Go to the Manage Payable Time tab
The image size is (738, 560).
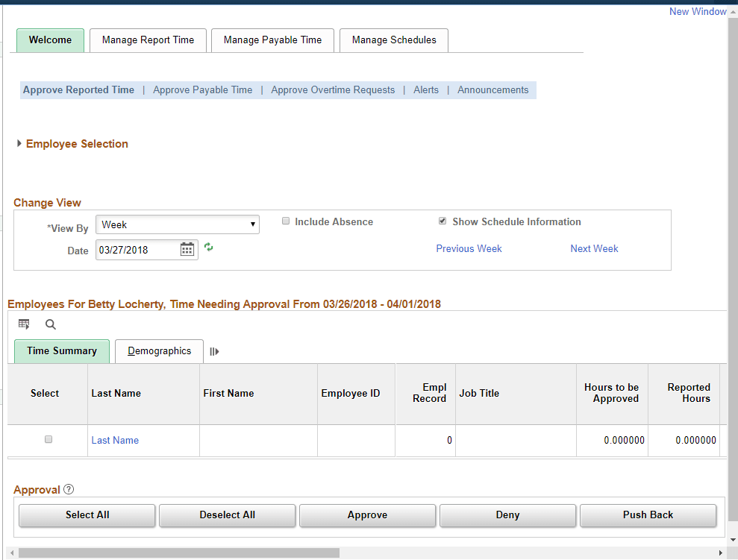click(272, 40)
